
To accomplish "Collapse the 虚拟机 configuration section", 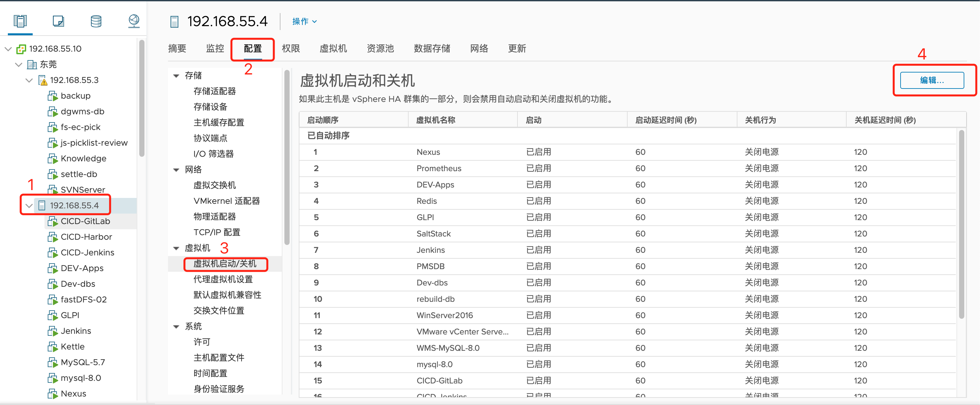I will coord(176,248).
